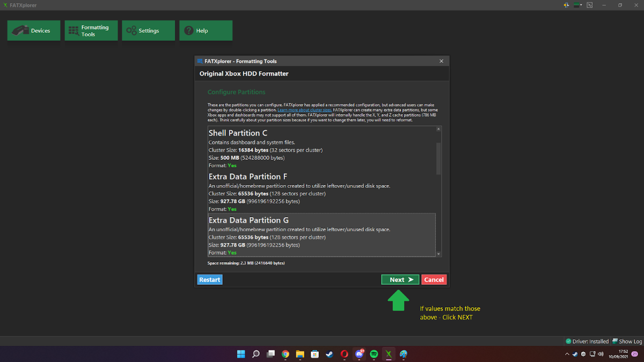Image resolution: width=644 pixels, height=362 pixels.
Task: Click the Steam icon in the system tray
Action: pos(575,354)
